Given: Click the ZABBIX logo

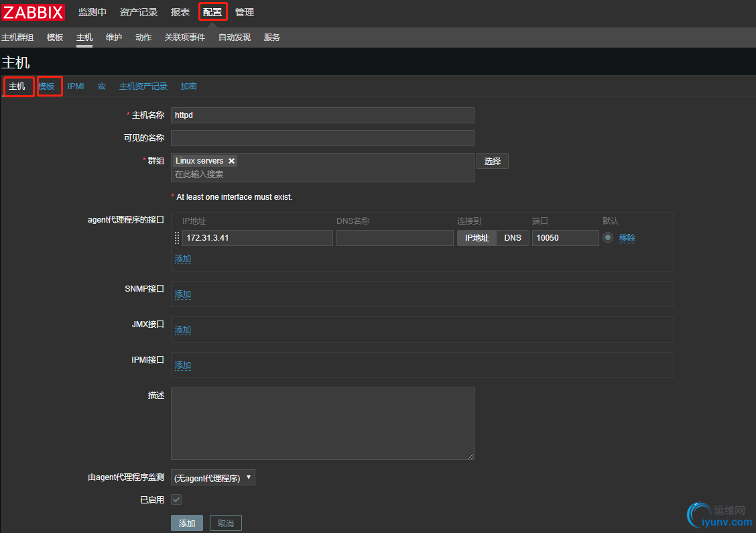Looking at the screenshot, I should click(33, 12).
